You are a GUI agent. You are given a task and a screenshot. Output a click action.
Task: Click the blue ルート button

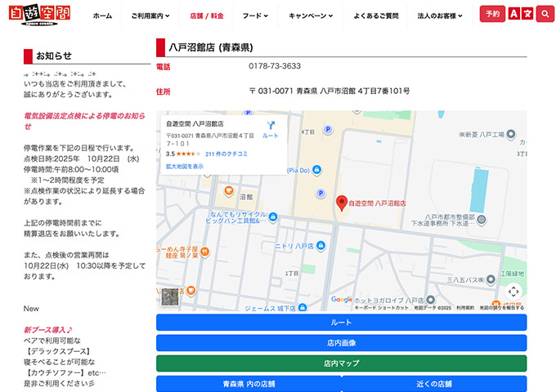point(341,323)
